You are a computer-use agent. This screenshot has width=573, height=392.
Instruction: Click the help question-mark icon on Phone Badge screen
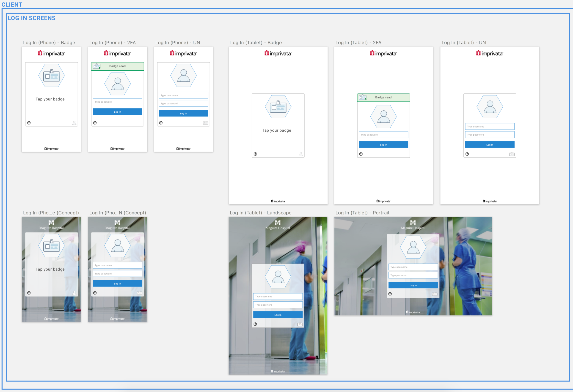pos(29,123)
